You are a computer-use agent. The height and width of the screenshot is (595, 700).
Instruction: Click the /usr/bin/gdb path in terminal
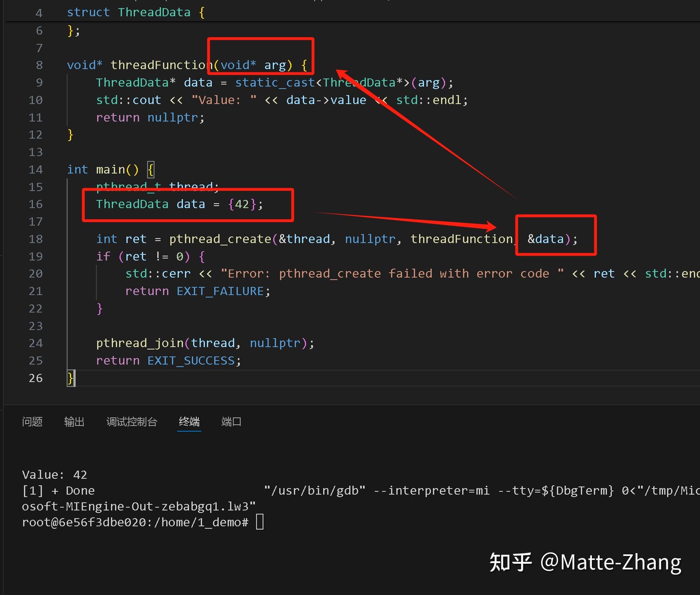coord(315,490)
